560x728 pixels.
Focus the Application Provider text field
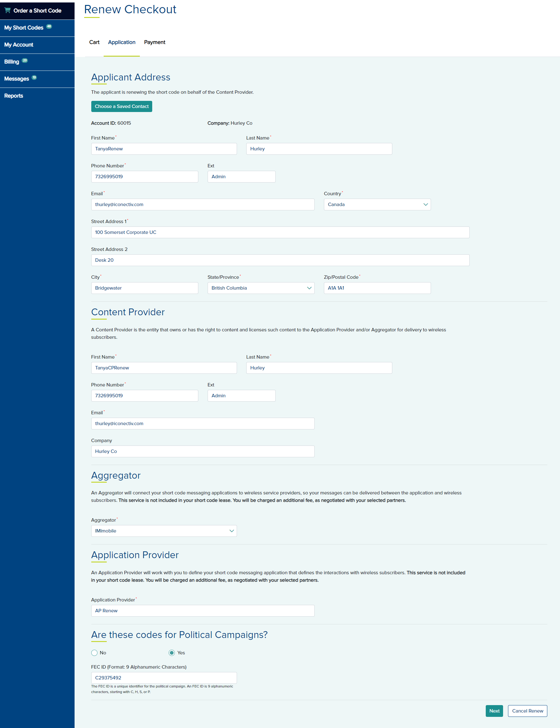pos(203,611)
